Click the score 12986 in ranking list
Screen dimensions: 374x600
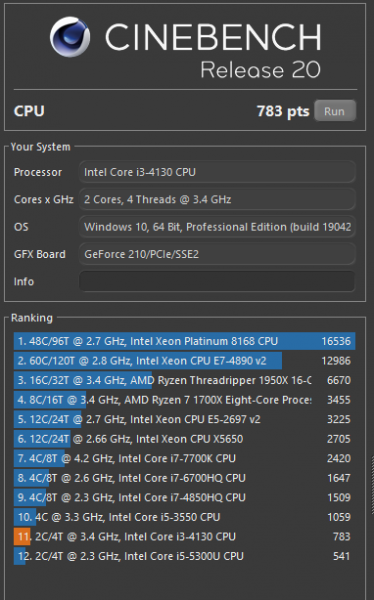(336, 360)
